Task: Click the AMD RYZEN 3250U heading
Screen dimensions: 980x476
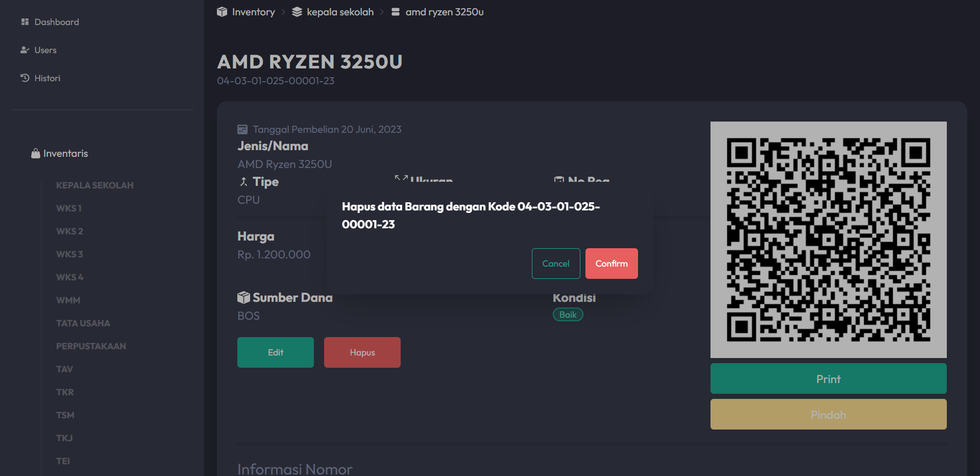Action: [310, 62]
